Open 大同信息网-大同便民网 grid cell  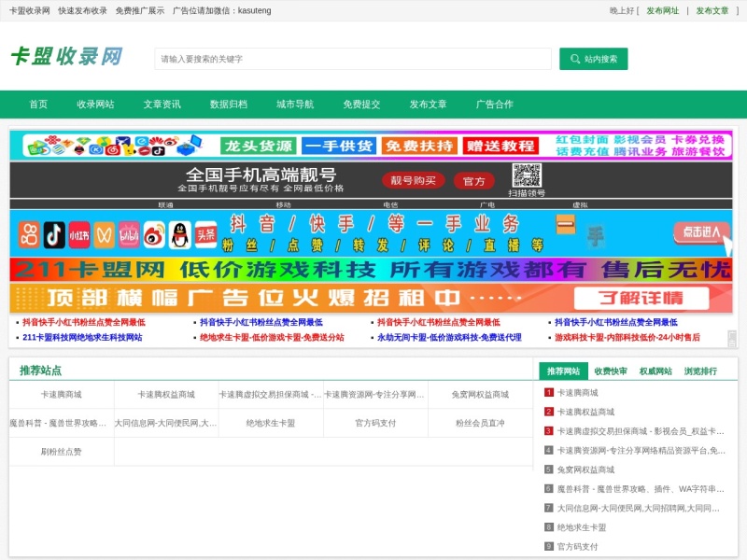pos(166,423)
